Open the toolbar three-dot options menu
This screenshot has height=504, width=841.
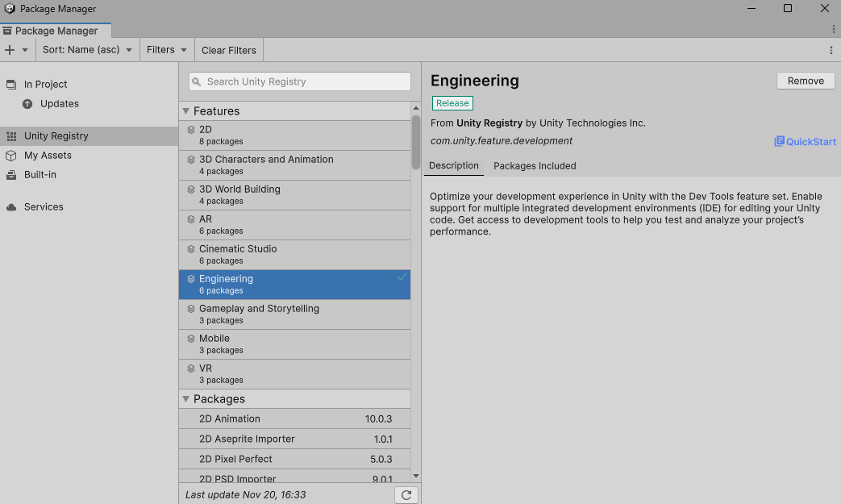tap(831, 50)
